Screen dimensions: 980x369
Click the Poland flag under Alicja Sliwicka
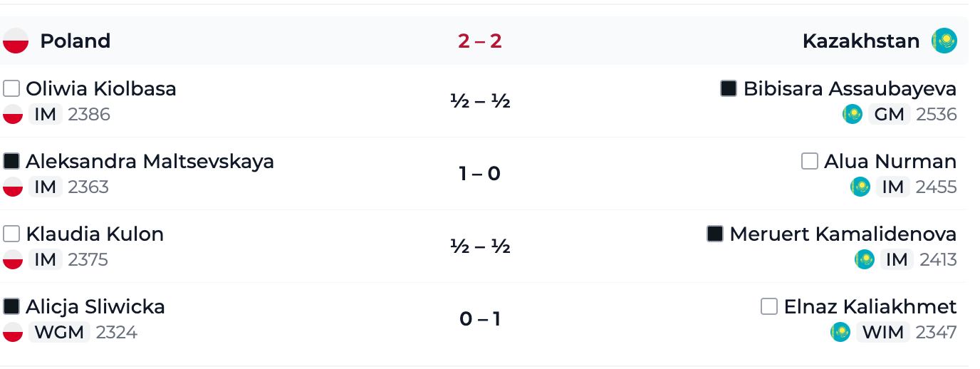(13, 332)
